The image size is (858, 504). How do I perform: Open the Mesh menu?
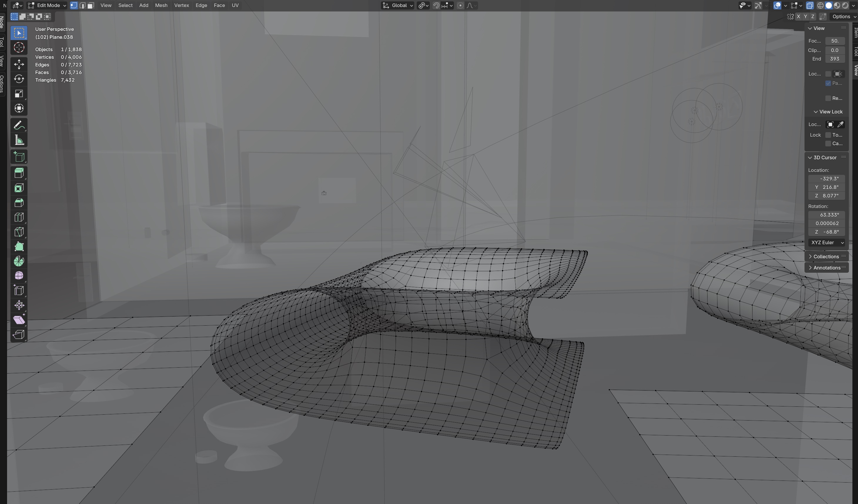point(161,6)
